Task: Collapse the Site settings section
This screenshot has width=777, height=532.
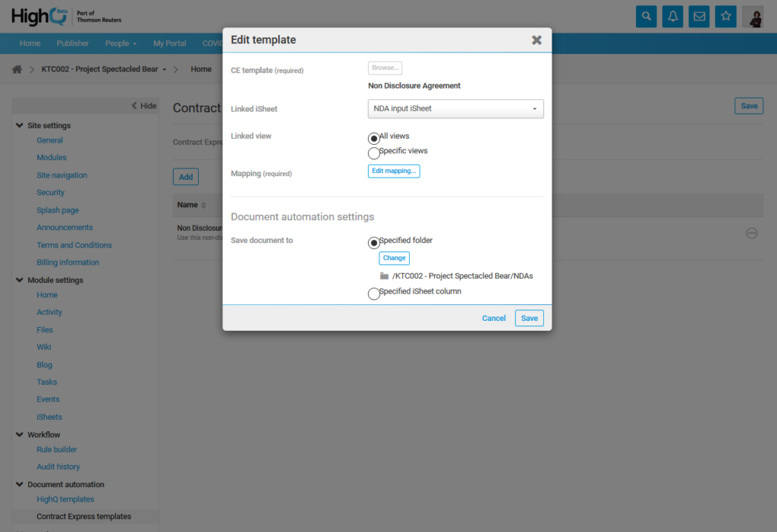Action: click(20, 125)
